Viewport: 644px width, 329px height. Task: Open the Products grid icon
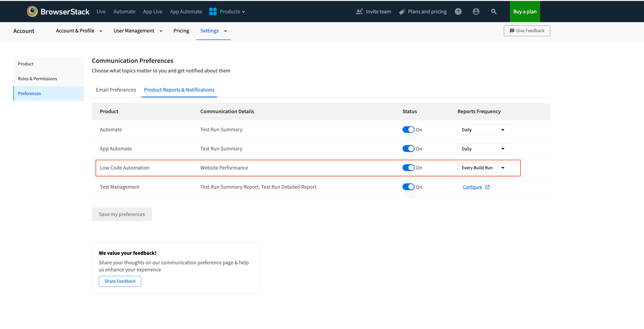[213, 12]
